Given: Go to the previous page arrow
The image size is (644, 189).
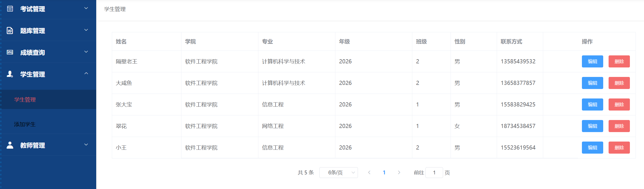Looking at the screenshot, I should 369,173.
